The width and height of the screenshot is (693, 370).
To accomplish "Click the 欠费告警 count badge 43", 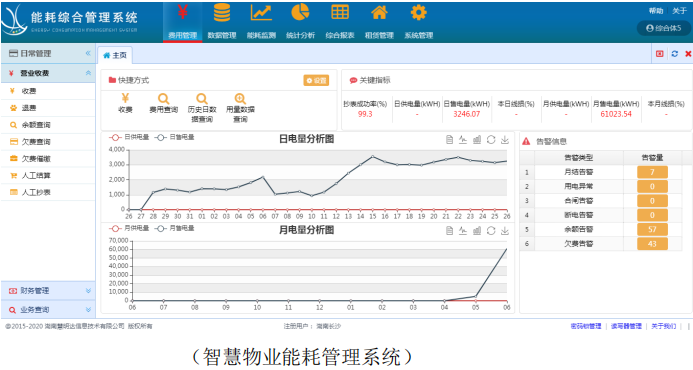I will coord(652,244).
